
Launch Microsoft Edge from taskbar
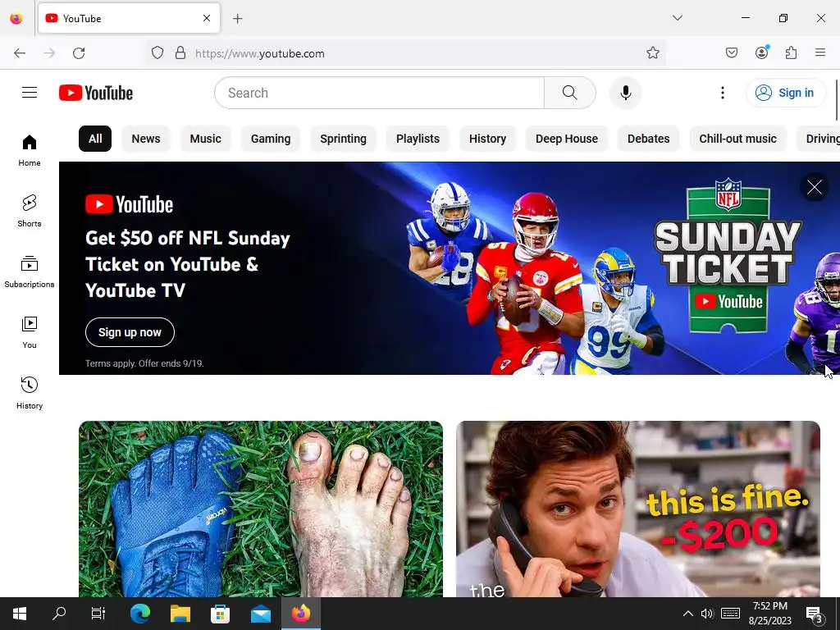pyautogui.click(x=140, y=614)
